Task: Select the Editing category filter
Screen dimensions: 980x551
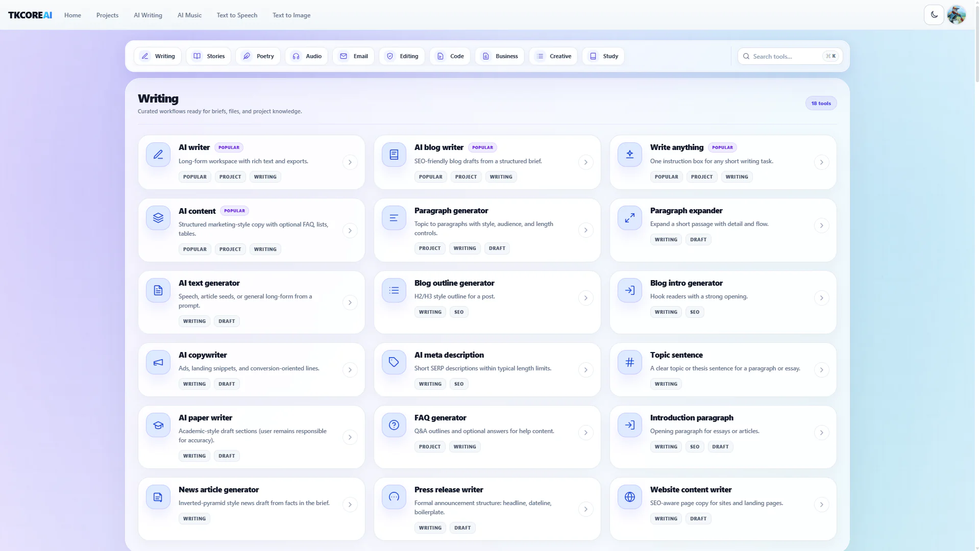Action: tap(402, 56)
